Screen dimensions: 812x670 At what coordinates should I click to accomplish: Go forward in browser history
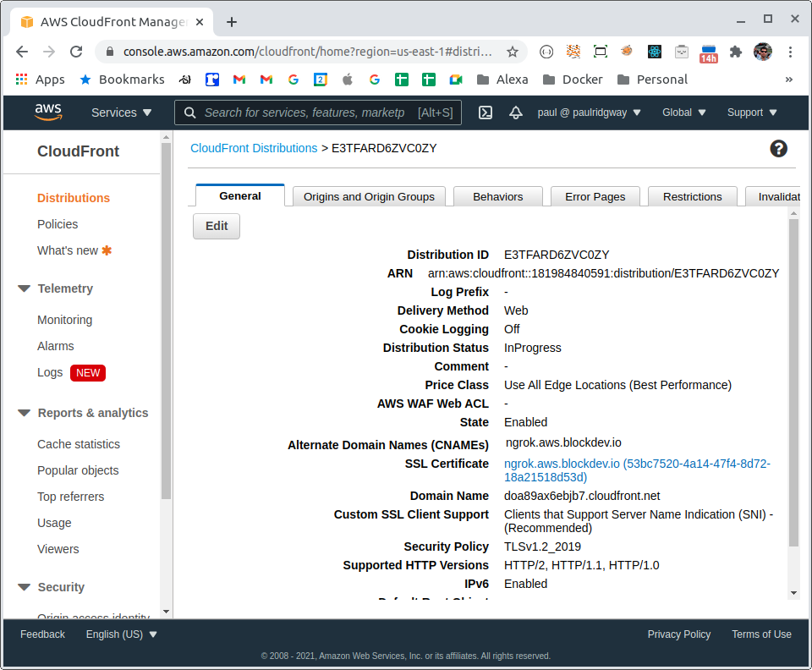(x=49, y=52)
